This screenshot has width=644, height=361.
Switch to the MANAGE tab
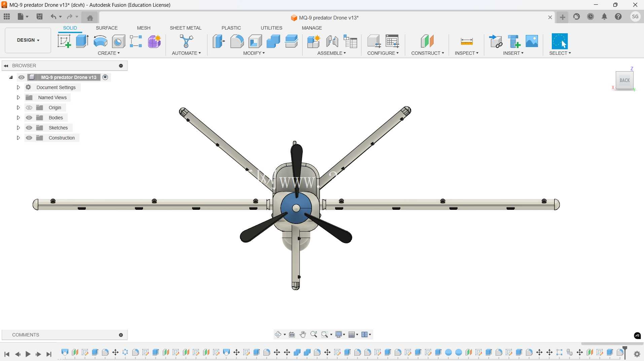coord(312,28)
